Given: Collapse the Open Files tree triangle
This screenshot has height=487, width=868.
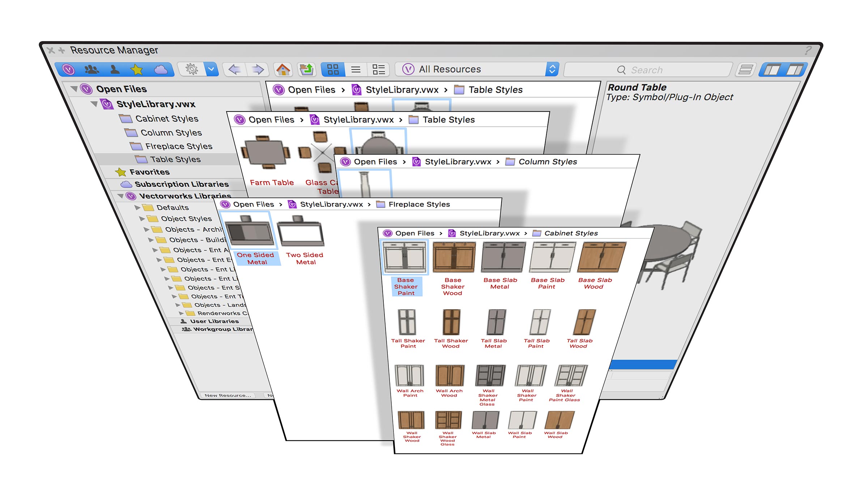Looking at the screenshot, I should pyautogui.click(x=74, y=89).
